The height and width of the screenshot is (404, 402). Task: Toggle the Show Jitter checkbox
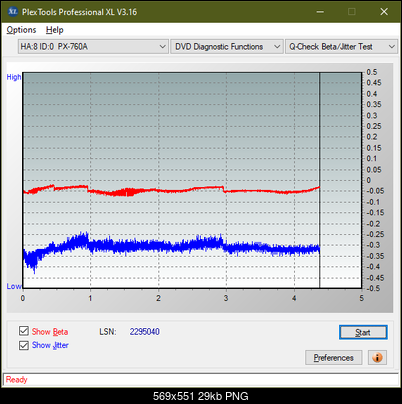pyautogui.click(x=24, y=345)
